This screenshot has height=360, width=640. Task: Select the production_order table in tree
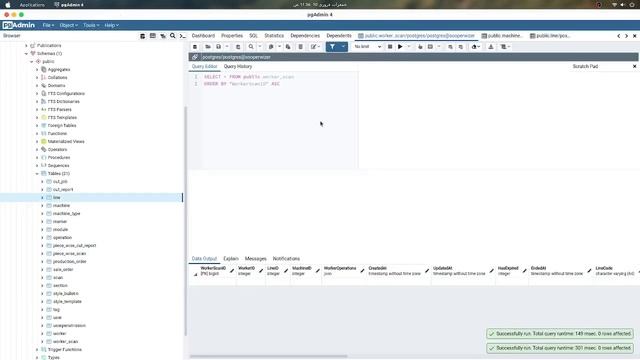[x=69, y=262]
